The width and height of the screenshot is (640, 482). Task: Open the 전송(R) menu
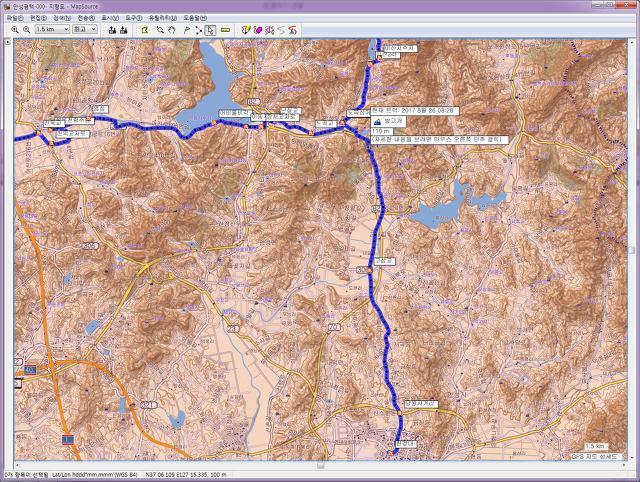[86, 18]
